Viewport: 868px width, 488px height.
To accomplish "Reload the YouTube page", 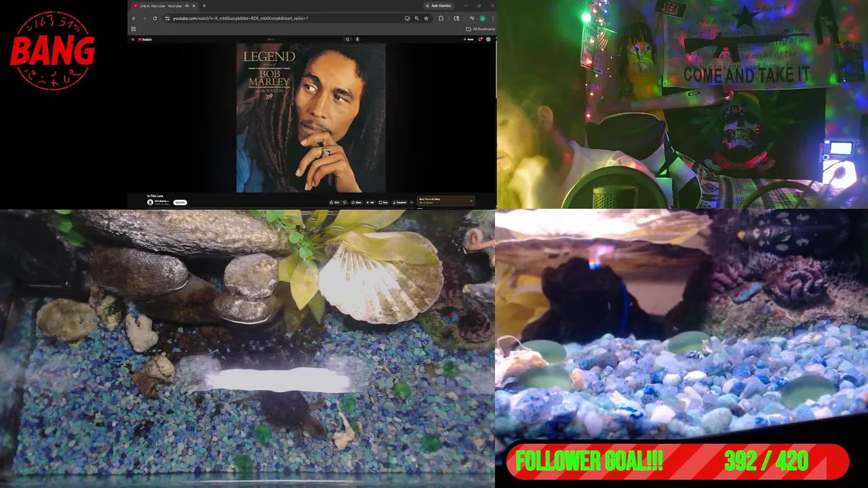I will pos(155,18).
